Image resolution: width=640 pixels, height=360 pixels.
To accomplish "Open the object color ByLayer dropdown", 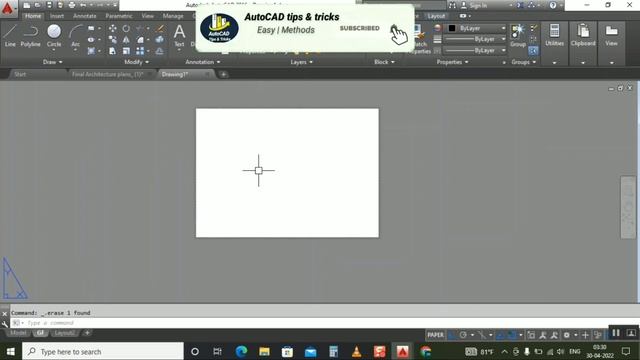I will click(x=476, y=28).
